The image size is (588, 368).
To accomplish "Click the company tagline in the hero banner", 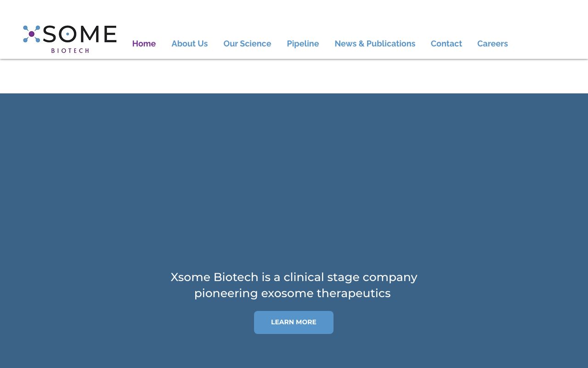I will (x=294, y=285).
